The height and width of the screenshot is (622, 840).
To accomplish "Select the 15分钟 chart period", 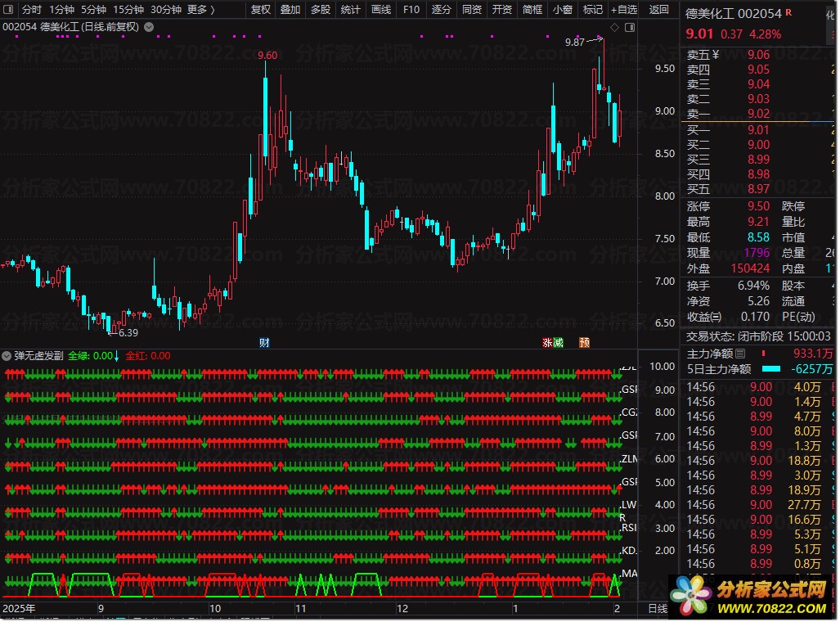I will 128,9.
